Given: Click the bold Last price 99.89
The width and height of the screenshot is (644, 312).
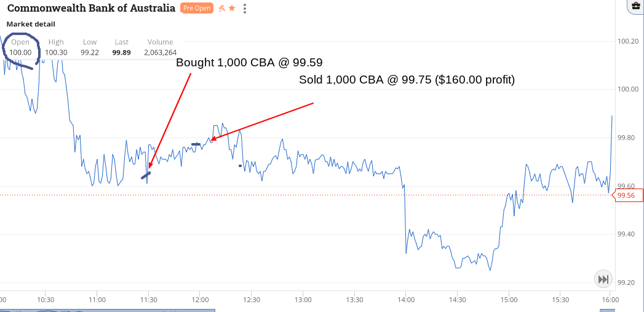Looking at the screenshot, I should coord(122,52).
